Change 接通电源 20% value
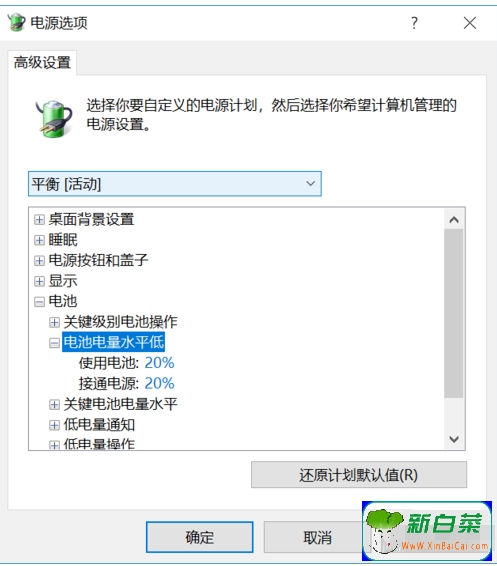This screenshot has width=497, height=566. point(159,383)
